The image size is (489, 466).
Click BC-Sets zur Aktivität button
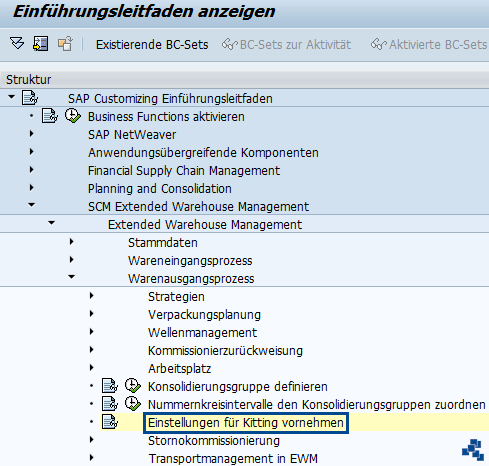click(295, 45)
